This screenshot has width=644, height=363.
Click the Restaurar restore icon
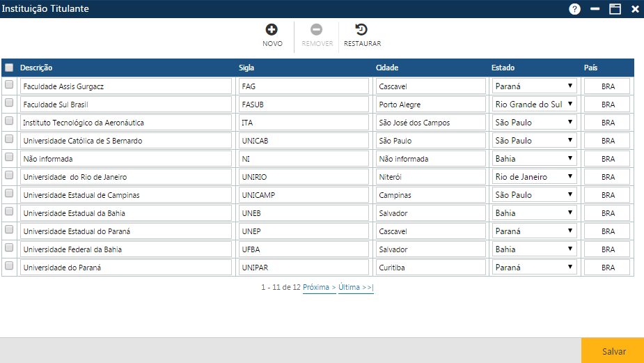(361, 30)
